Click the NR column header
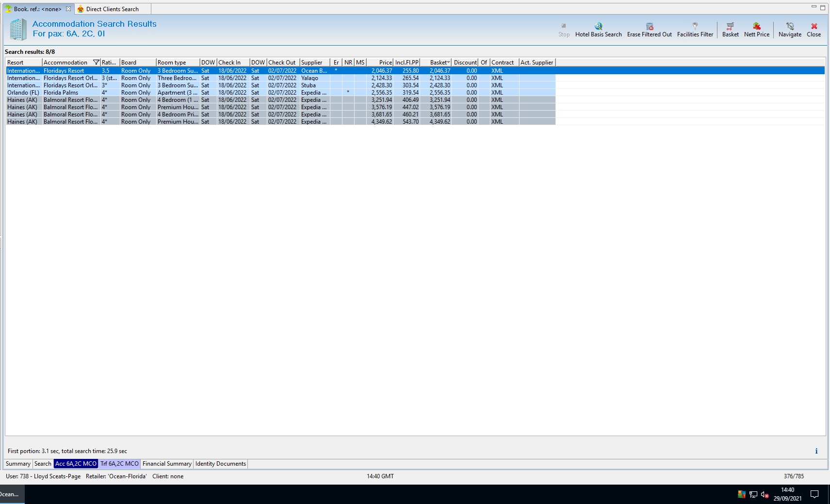 [x=348, y=63]
